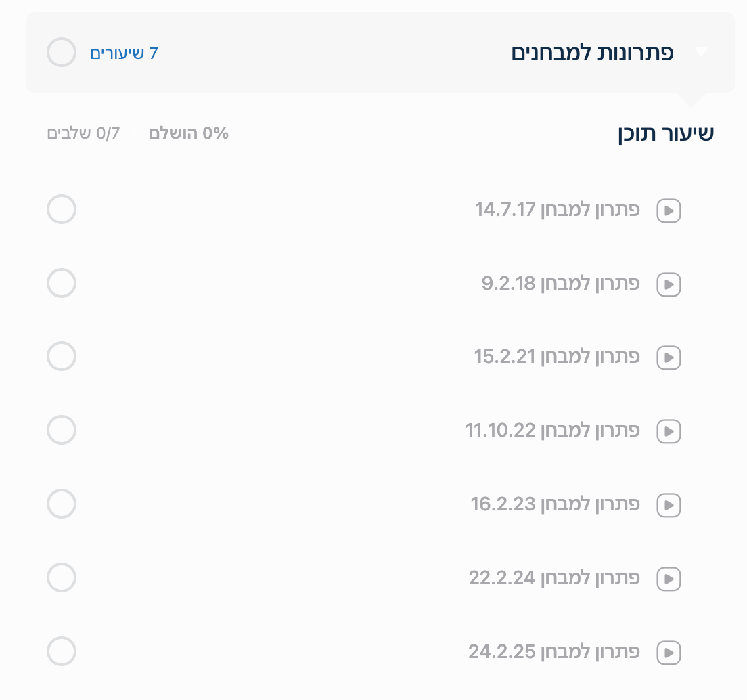This screenshot has height=700, width=747.
Task: Toggle completion circle for lesson 15.2.21
Action: pos(62,356)
